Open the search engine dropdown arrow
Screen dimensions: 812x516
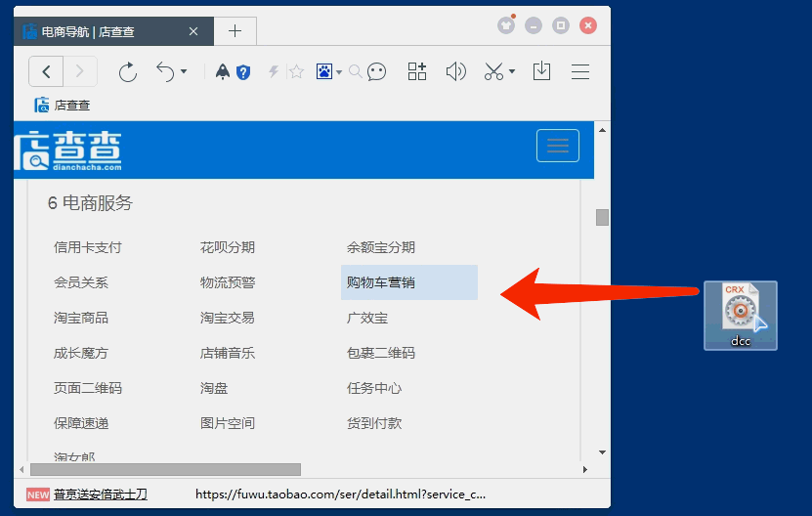339,72
